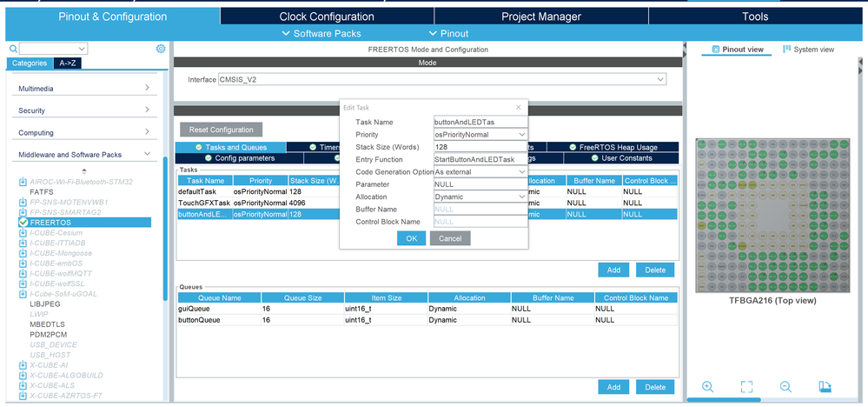Click the rotate/export view icon

825,386
